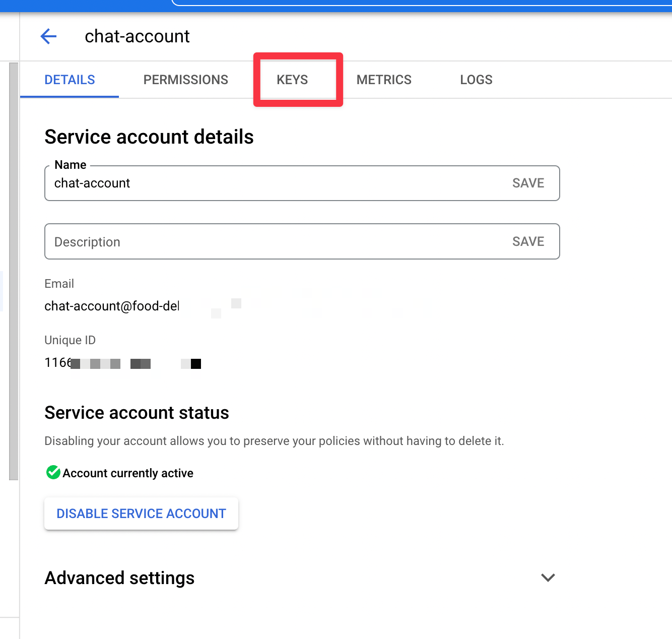Expand Advanced settings with the chevron
The width and height of the screenshot is (672, 639).
[x=548, y=578]
